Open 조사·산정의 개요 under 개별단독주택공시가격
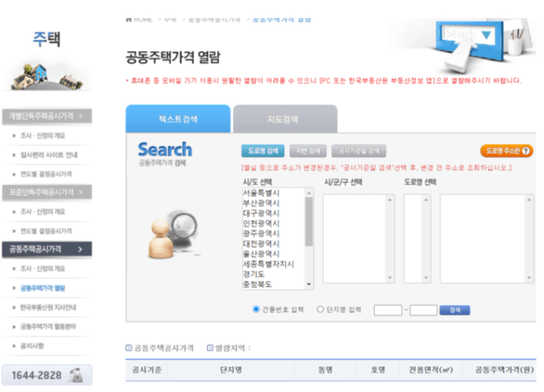Viewport: 544px width, 392px height. coord(43,135)
